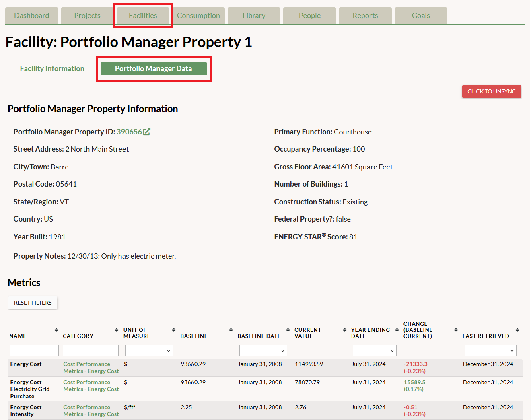Click the Name filter text field

point(34,350)
